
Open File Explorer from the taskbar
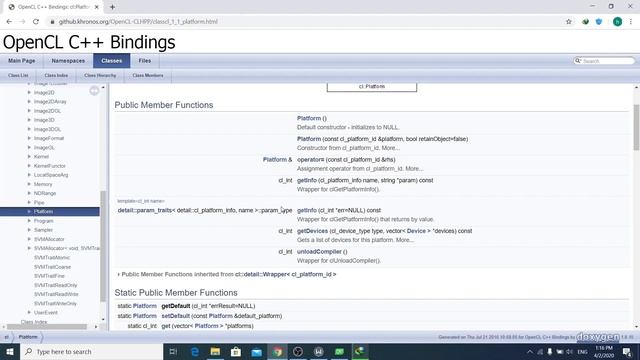(x=215, y=351)
